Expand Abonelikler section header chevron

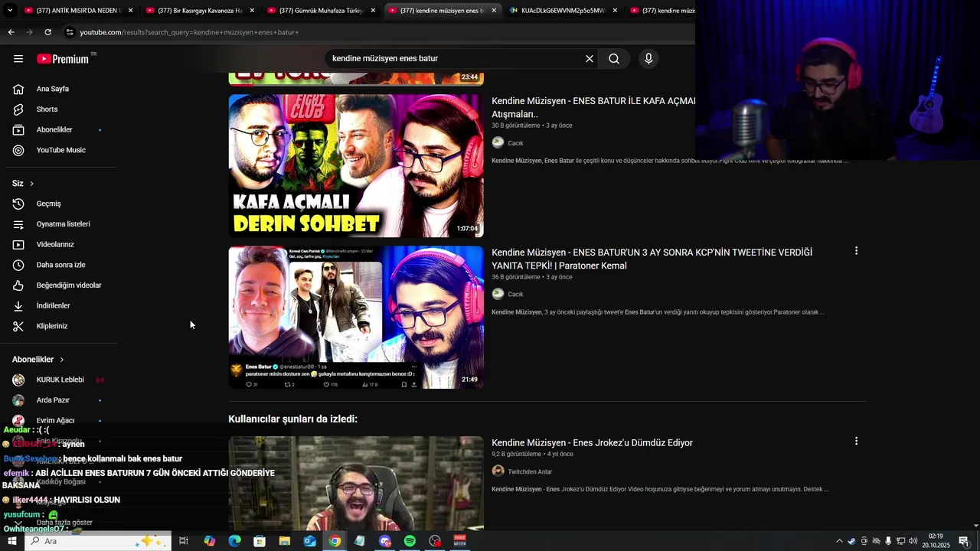coord(62,360)
